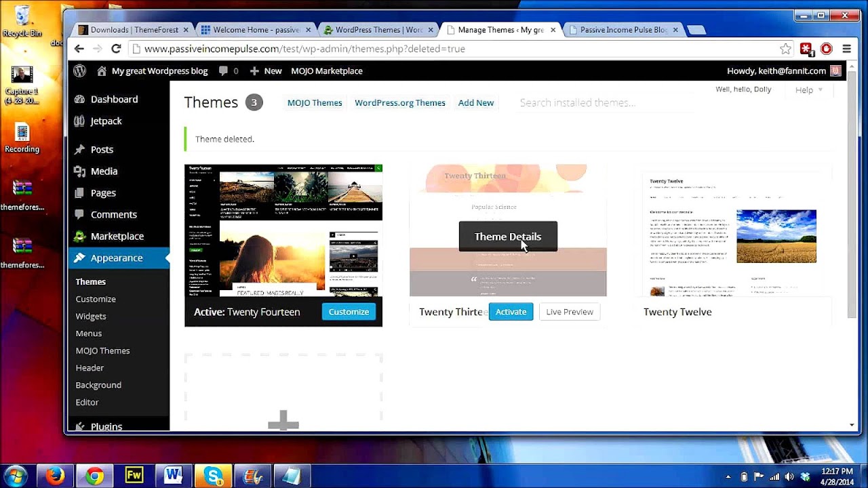Image resolution: width=868 pixels, height=488 pixels.
Task: Click Live Preview for Twenty Thirteen
Action: 570,312
